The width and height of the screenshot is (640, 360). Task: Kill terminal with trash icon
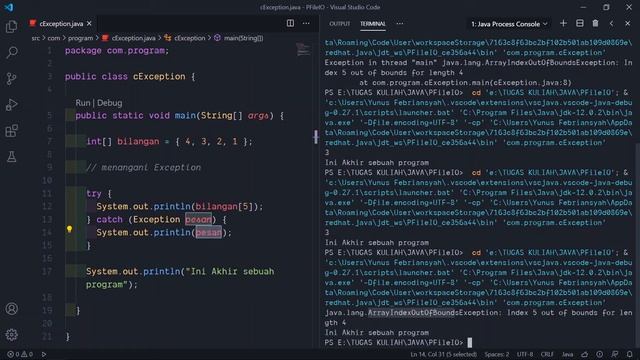595,23
